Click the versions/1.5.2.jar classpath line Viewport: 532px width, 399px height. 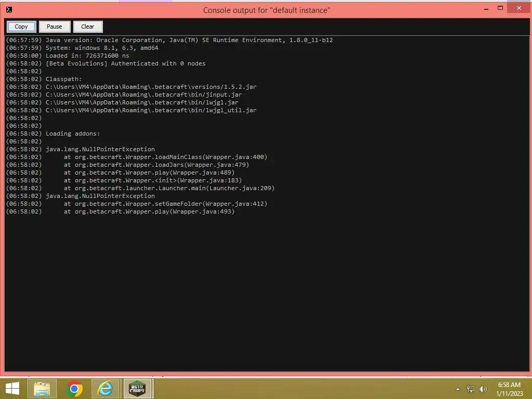coord(131,87)
